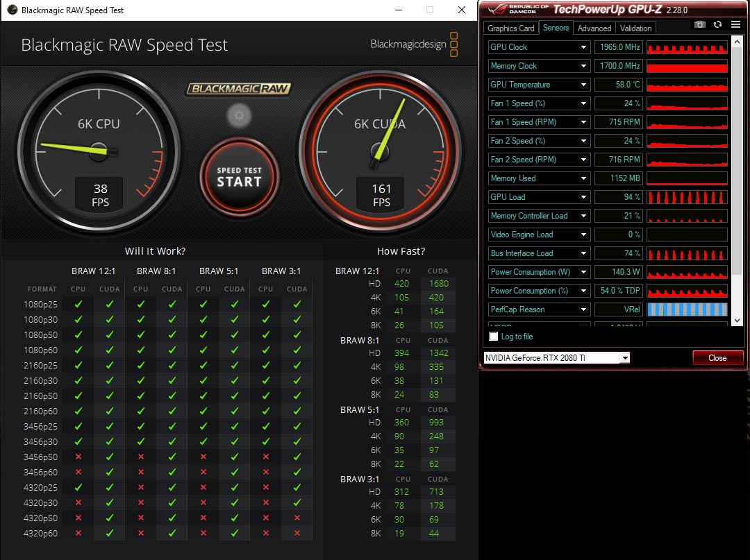Click the 2160p60 BRAW 3:1 CUDA checkmark
750x560 pixels.
point(297,410)
